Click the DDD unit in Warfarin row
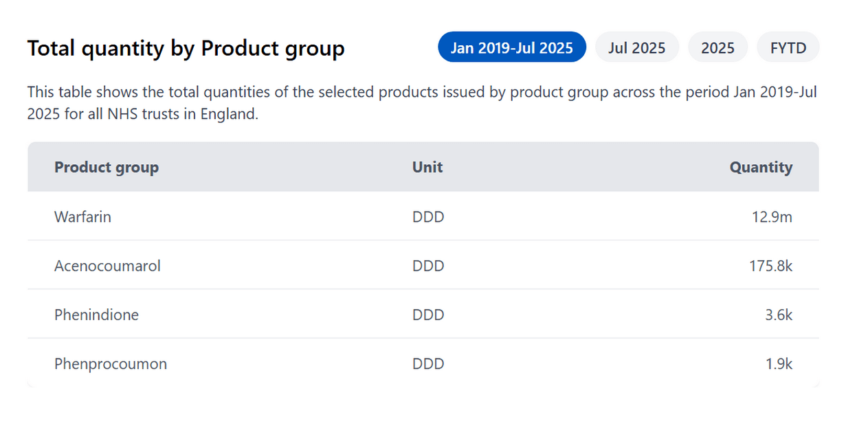This screenshot has height=421, width=868. [x=428, y=217]
